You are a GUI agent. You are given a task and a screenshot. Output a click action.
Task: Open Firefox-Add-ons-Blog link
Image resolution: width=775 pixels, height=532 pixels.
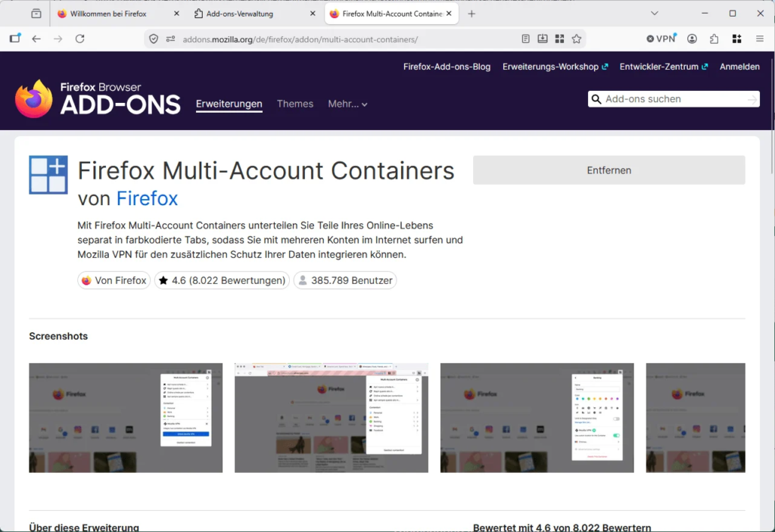click(447, 67)
